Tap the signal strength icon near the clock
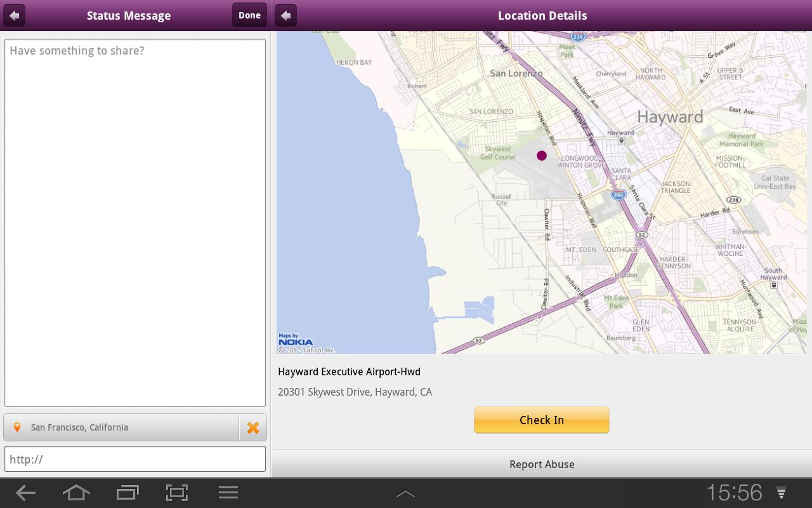 click(780, 492)
